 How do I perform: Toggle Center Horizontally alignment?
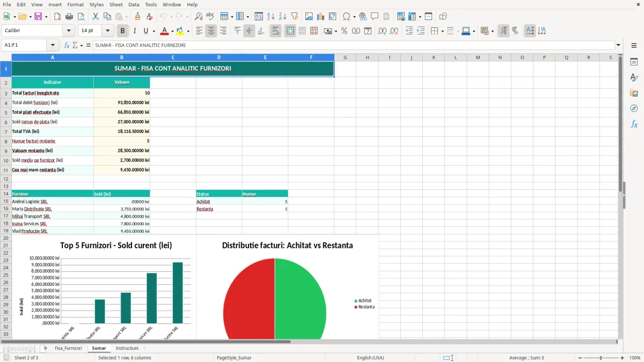(211, 31)
